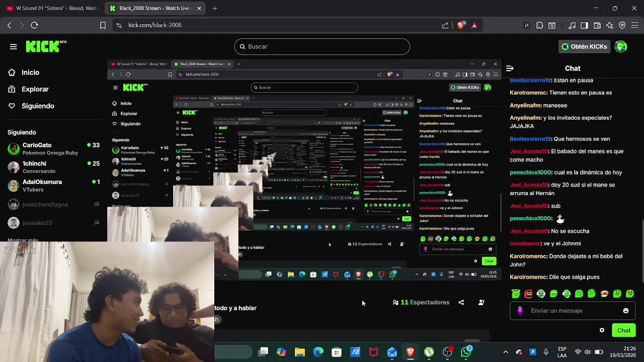The width and height of the screenshot is (644, 362).
Task: Open the user profile avatar menu
Action: [621, 47]
